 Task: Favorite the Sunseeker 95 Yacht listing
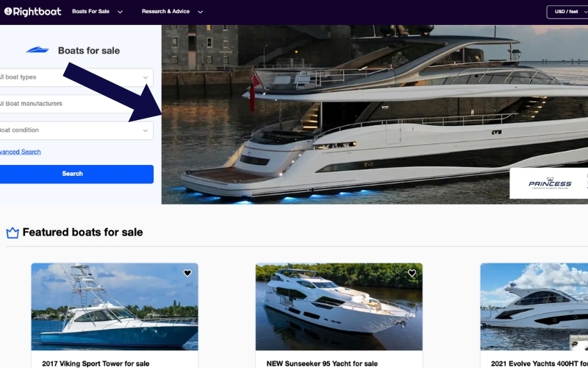412,273
